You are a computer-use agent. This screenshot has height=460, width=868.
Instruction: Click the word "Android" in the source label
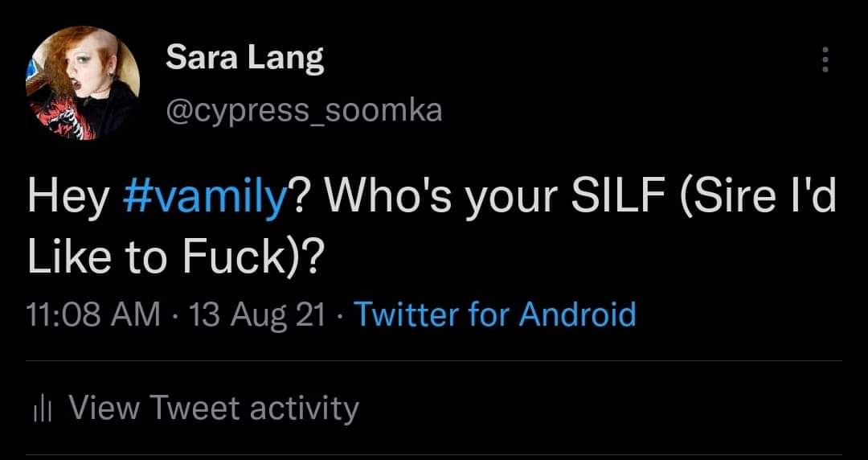pos(576,314)
